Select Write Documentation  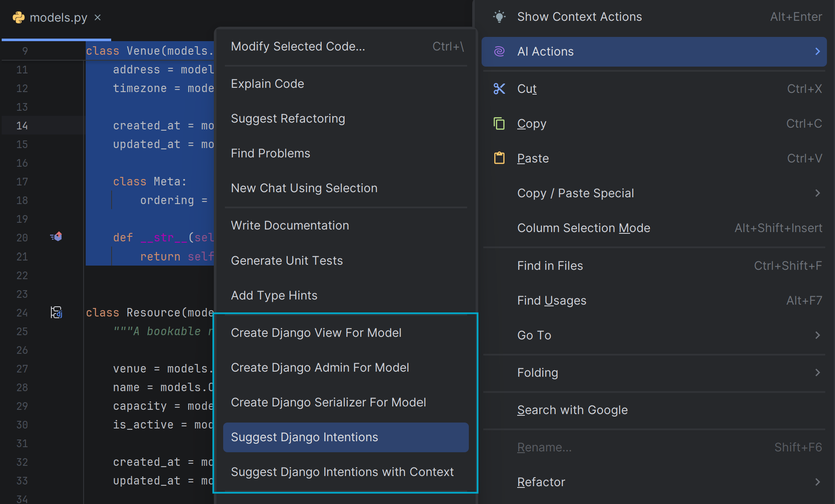pyautogui.click(x=346, y=225)
